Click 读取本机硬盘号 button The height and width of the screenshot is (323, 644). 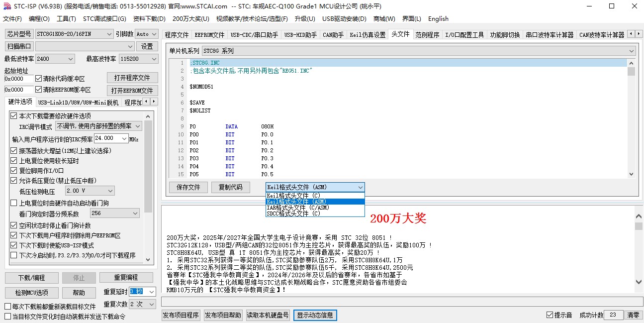[268, 315]
